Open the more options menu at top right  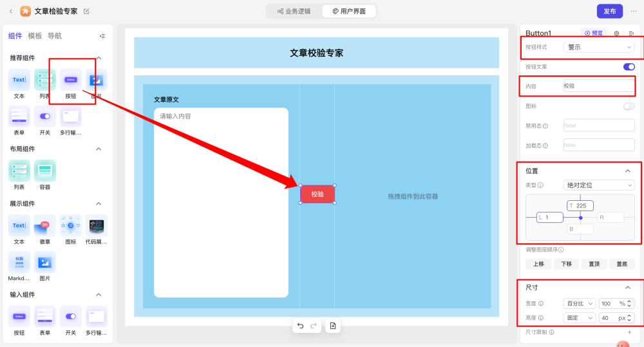pos(634,11)
